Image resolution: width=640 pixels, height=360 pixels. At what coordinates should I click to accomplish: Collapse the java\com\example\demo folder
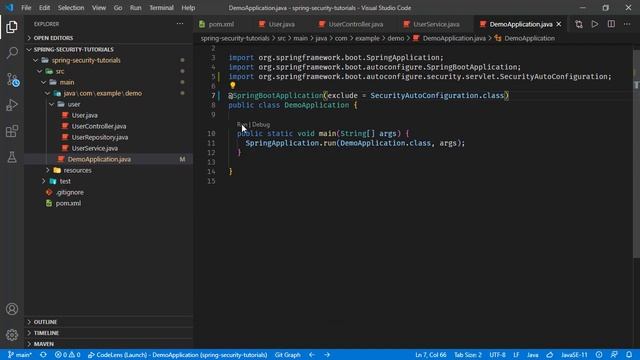point(48,93)
